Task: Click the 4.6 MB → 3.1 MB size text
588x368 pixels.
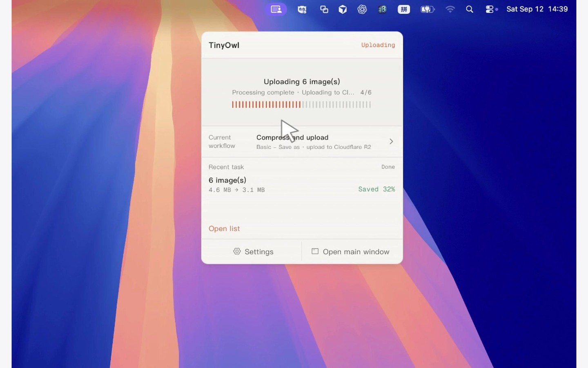Action: [237, 190]
